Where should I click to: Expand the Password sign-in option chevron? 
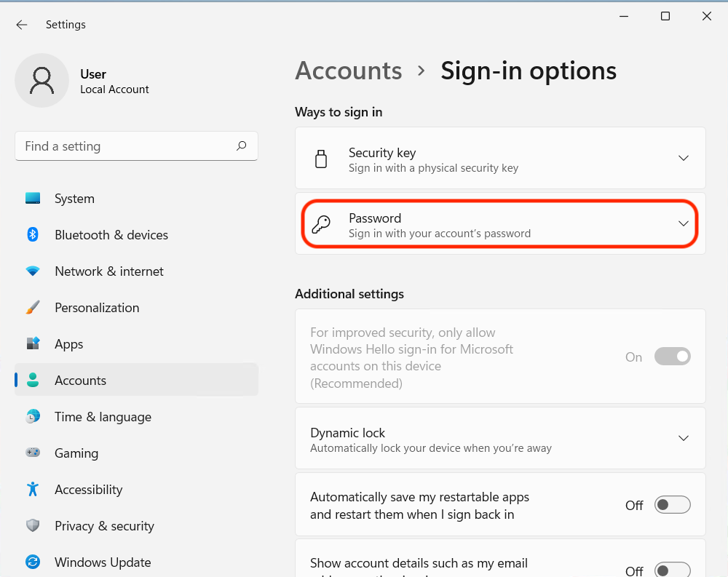[683, 223]
